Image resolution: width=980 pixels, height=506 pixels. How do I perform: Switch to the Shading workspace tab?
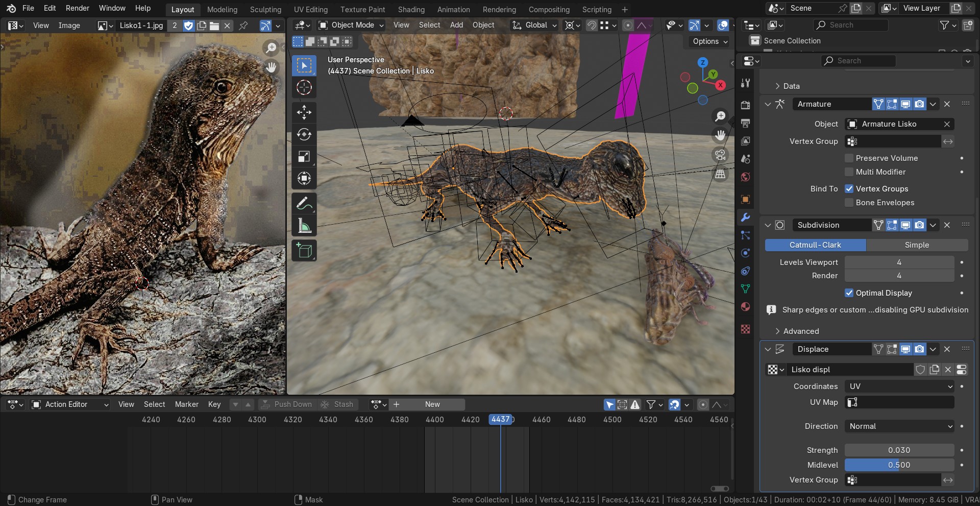click(x=411, y=10)
